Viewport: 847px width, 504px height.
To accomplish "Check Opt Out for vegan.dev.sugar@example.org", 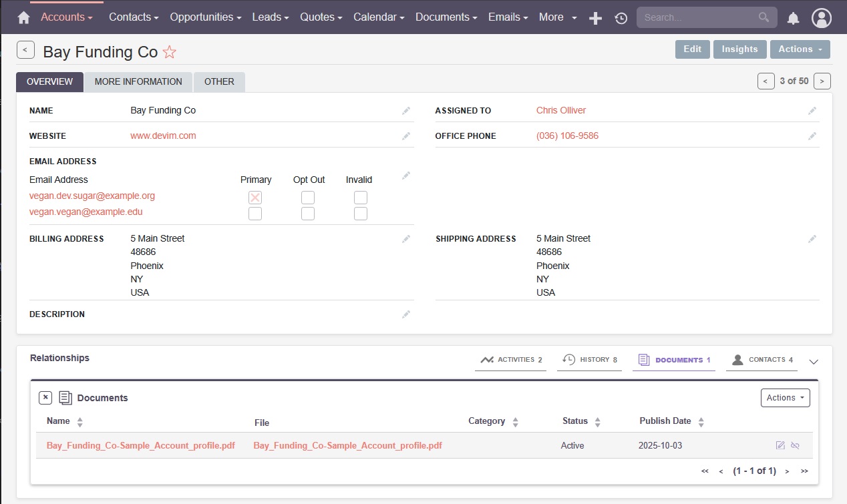I will pyautogui.click(x=307, y=198).
